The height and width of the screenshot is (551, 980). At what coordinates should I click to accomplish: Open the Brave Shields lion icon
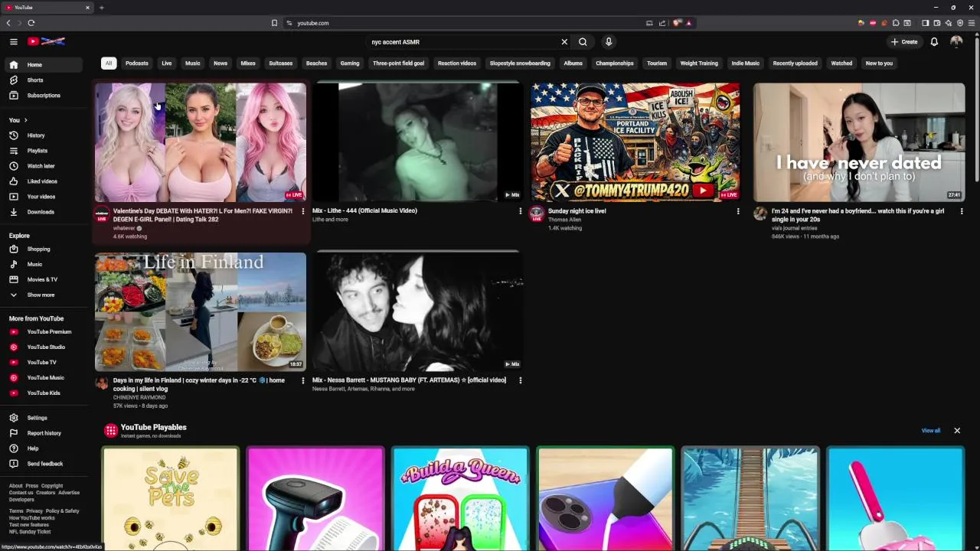678,23
